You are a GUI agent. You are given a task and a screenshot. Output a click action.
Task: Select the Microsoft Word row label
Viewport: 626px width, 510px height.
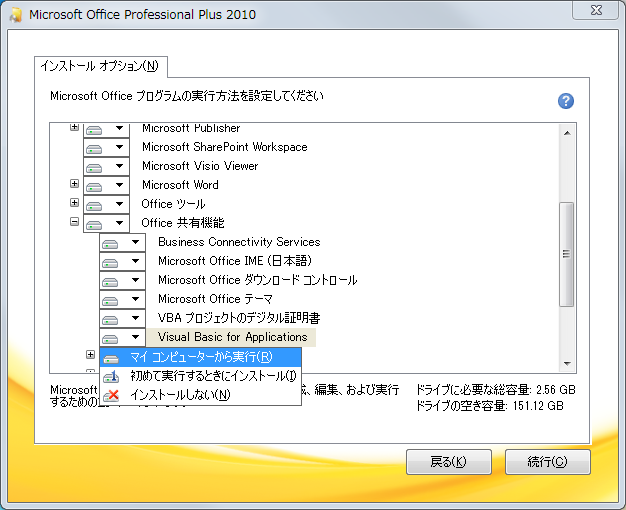(180, 185)
